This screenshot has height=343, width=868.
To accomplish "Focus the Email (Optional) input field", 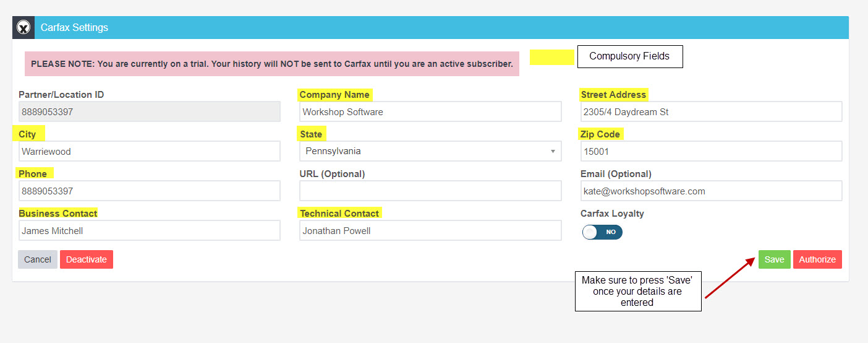I will (711, 191).
